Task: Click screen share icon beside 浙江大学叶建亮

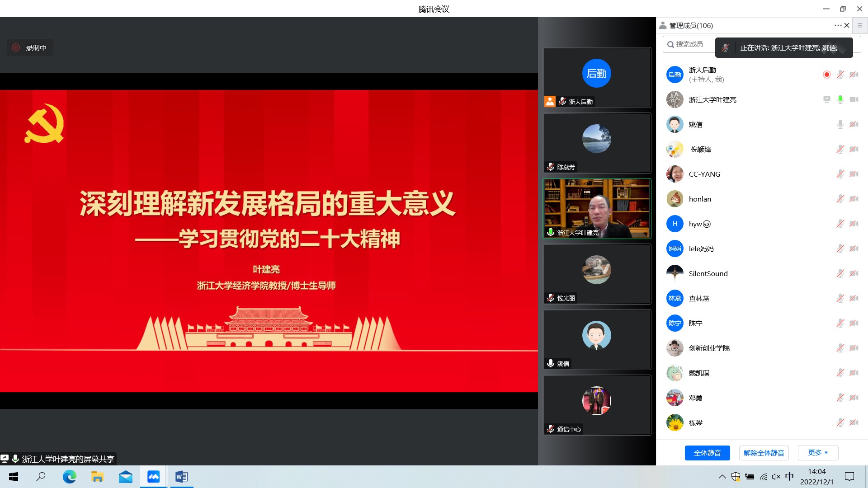Action: 826,99
